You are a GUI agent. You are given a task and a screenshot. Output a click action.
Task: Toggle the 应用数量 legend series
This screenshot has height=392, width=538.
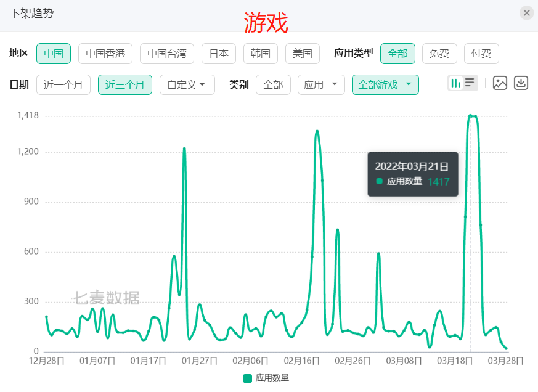[x=266, y=378]
